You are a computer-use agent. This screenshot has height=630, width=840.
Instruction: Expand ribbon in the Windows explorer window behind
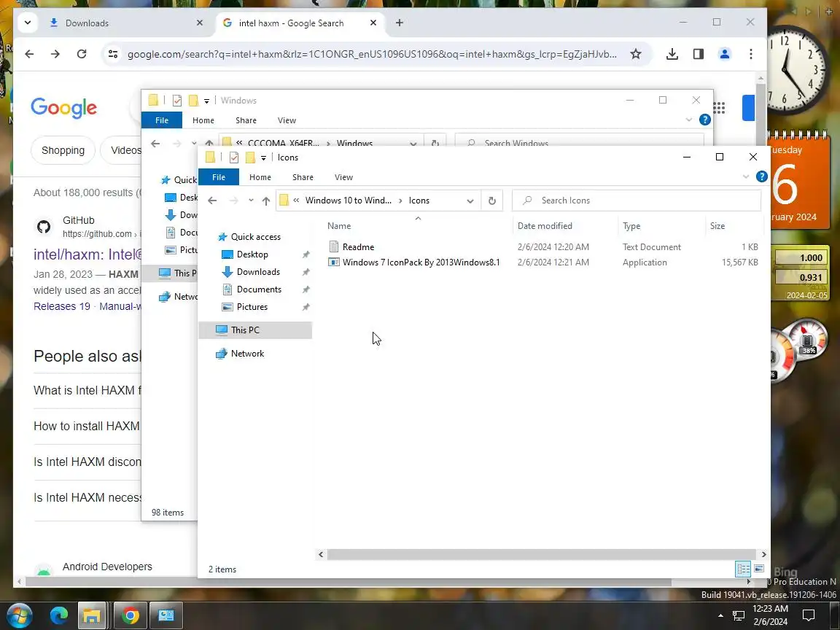coord(689,120)
